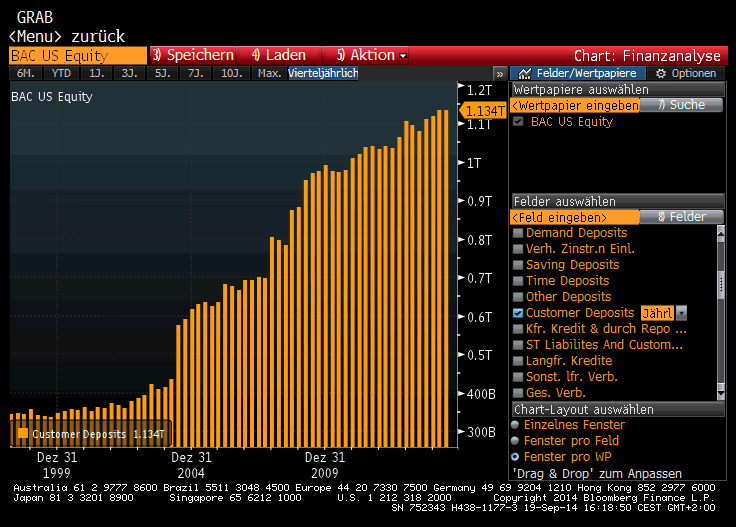736x527 pixels.
Task: Select the Max. time range
Action: [x=269, y=74]
